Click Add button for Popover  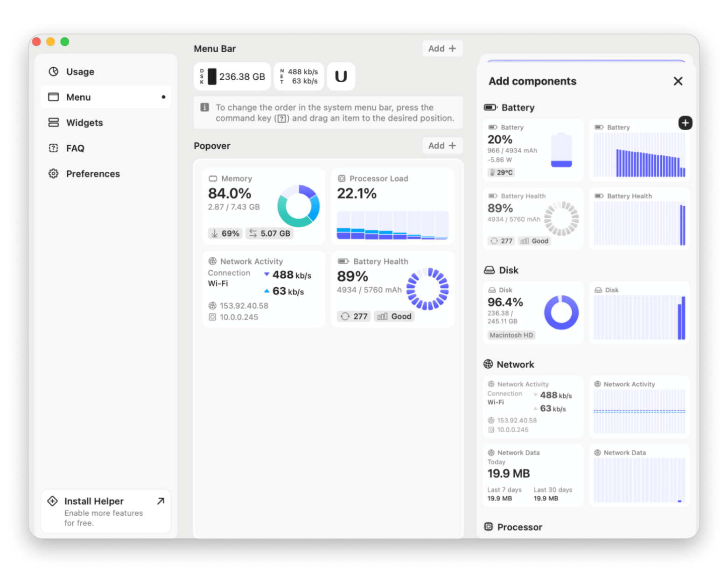[442, 146]
